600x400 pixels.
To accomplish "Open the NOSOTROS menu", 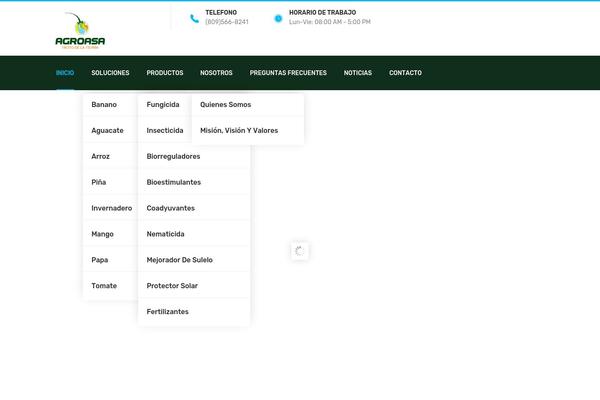I will (x=216, y=73).
